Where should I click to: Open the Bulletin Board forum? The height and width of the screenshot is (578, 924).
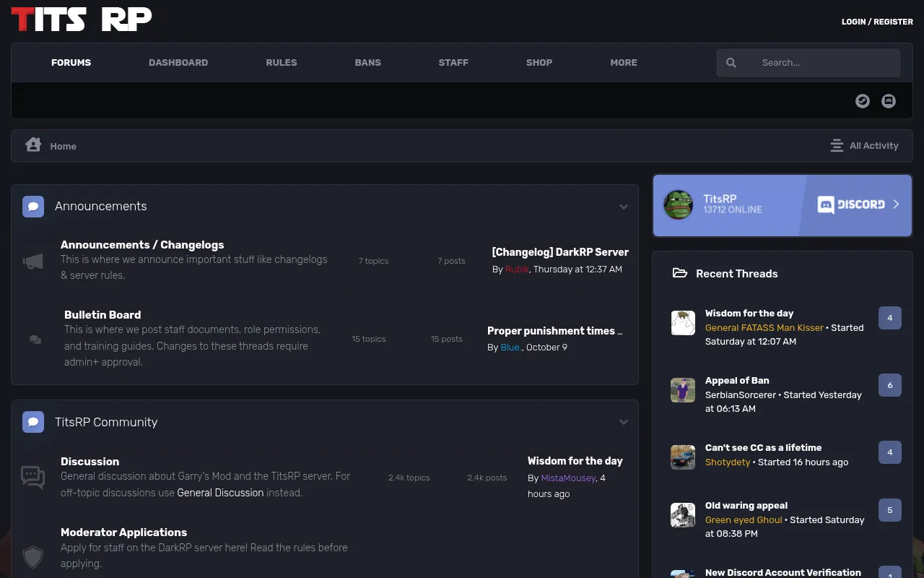tap(103, 315)
